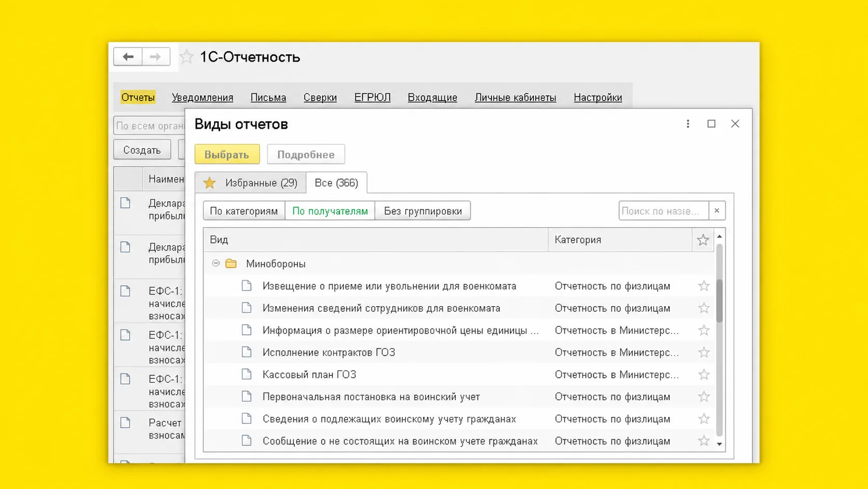Screen dimensions: 868x489
Task: Select 'Кассовый план ГОЗ' row
Action: pos(309,375)
